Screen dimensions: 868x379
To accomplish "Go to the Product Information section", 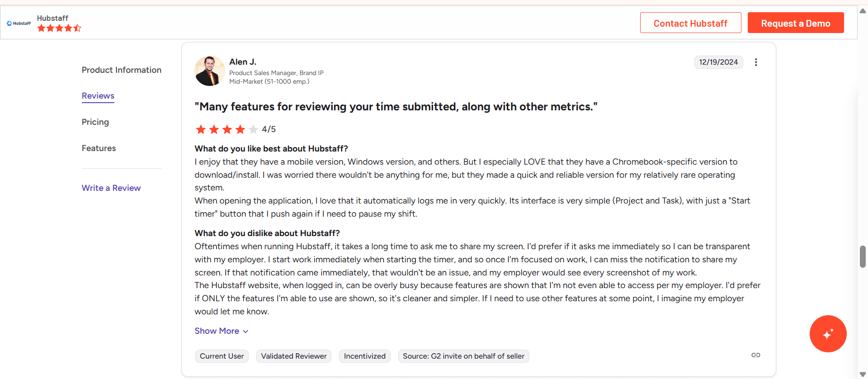I will pos(122,70).
